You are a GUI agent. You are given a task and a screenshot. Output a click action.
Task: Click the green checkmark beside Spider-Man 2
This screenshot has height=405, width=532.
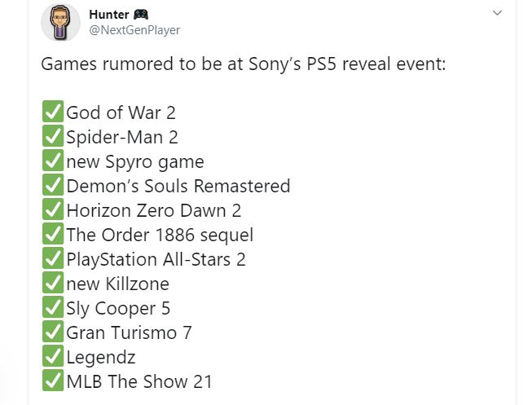click(x=52, y=137)
